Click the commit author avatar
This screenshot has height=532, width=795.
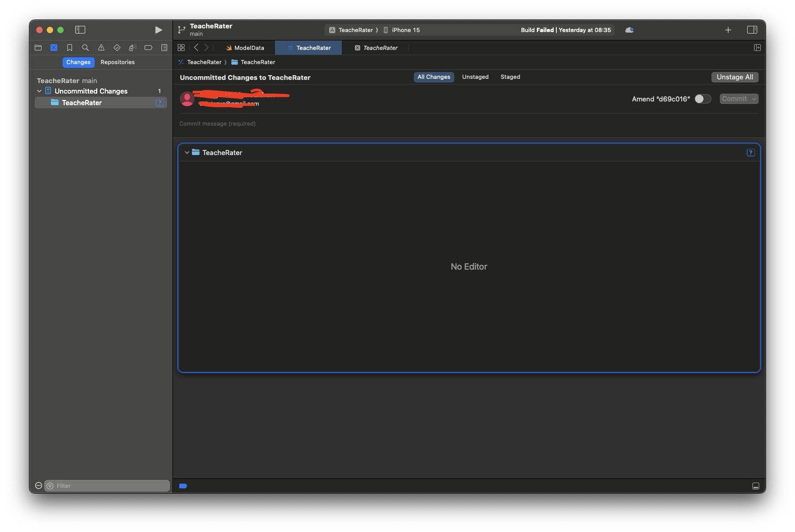(187, 99)
